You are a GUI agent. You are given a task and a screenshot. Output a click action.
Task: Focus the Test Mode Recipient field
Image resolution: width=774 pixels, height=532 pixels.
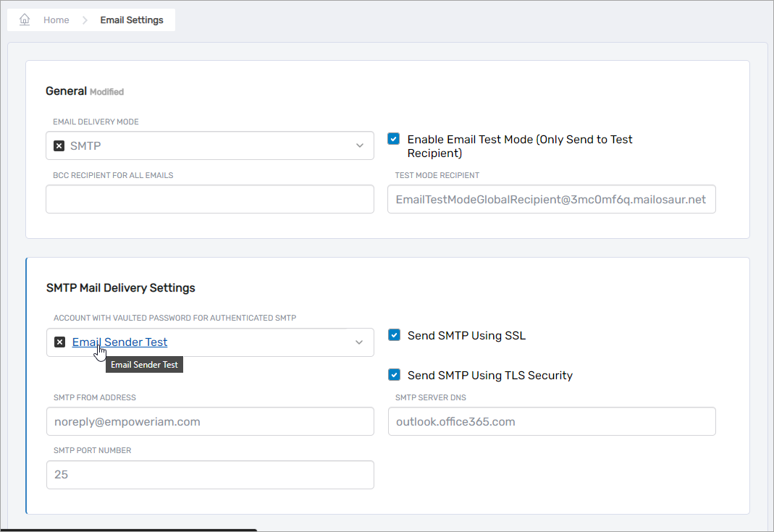tap(551, 199)
